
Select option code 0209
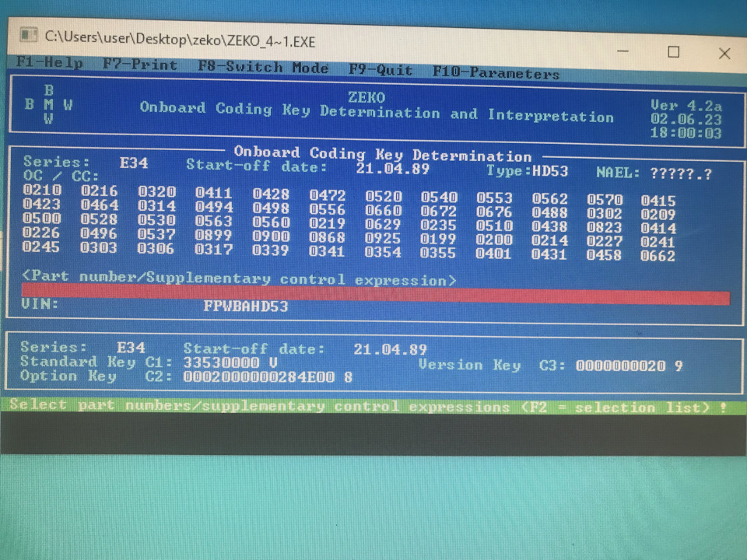click(x=658, y=215)
